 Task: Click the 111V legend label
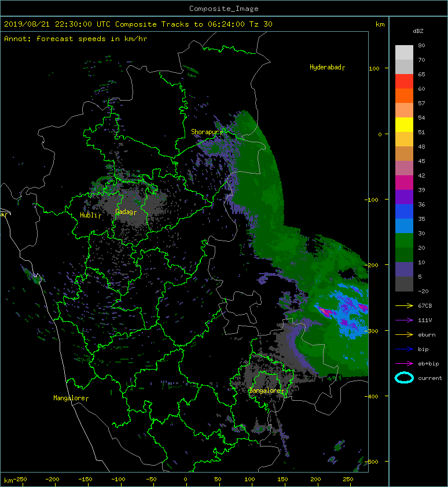tap(425, 320)
